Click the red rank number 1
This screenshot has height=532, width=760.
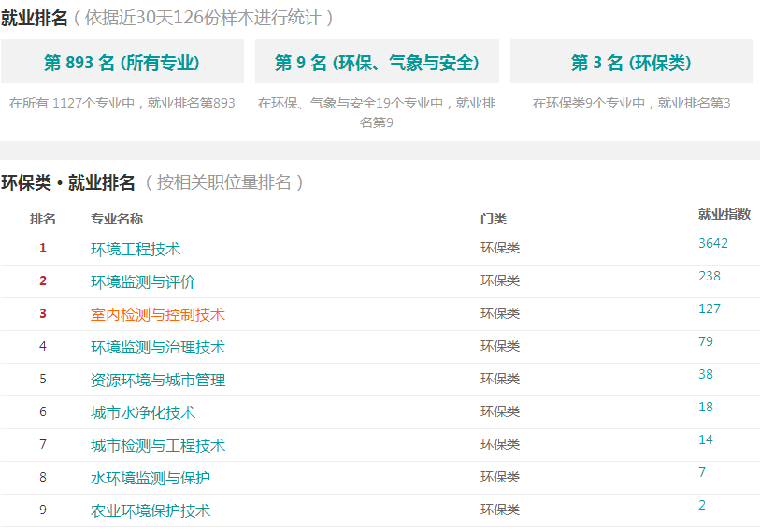[x=43, y=249]
